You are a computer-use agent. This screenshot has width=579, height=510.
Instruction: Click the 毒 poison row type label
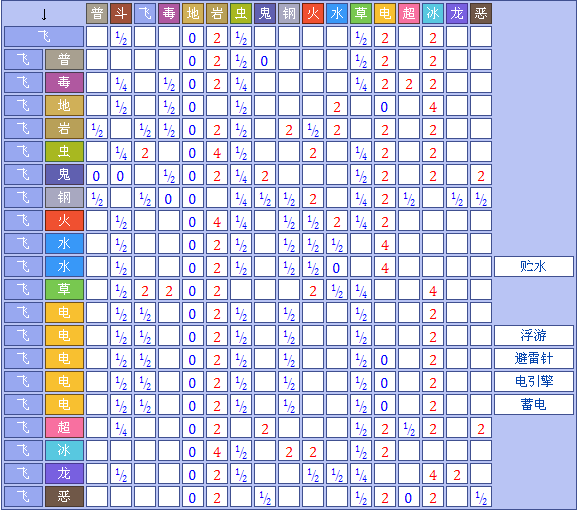click(64, 82)
